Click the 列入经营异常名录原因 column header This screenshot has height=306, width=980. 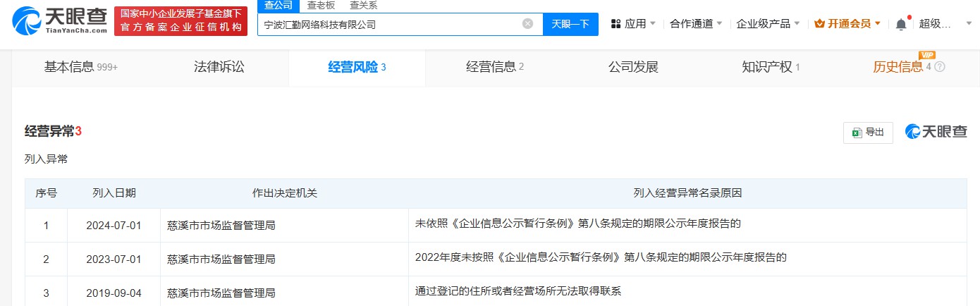point(687,192)
